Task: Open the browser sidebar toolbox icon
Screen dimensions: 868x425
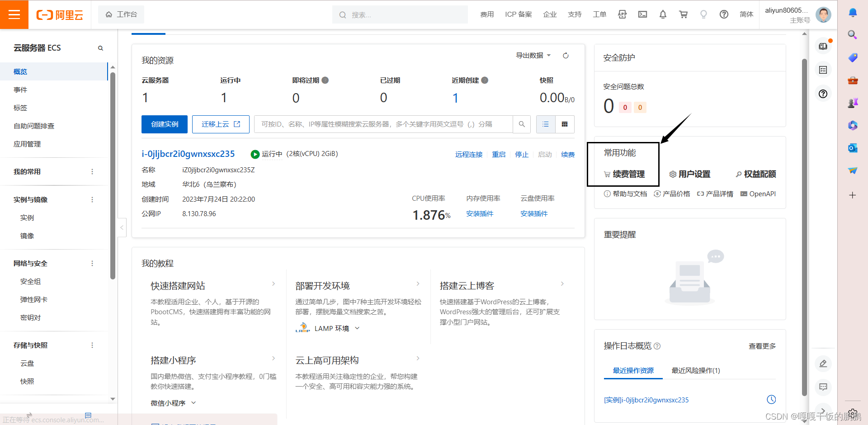Action: (x=853, y=80)
